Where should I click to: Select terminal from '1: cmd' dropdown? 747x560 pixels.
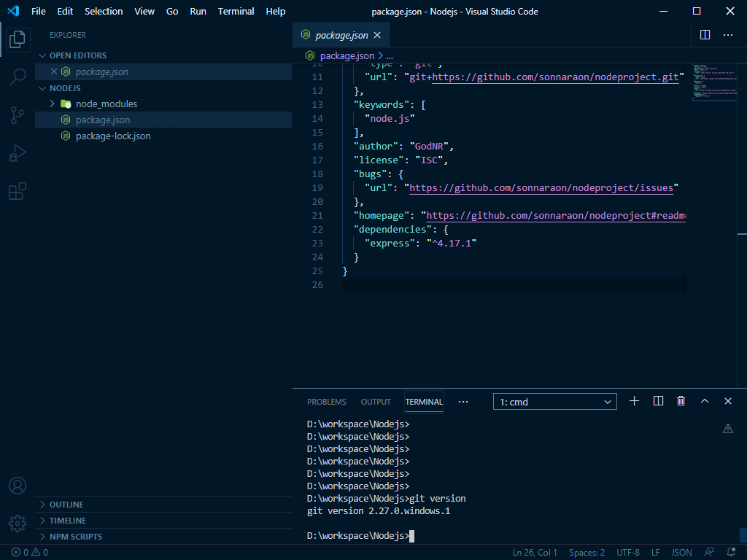pos(555,402)
